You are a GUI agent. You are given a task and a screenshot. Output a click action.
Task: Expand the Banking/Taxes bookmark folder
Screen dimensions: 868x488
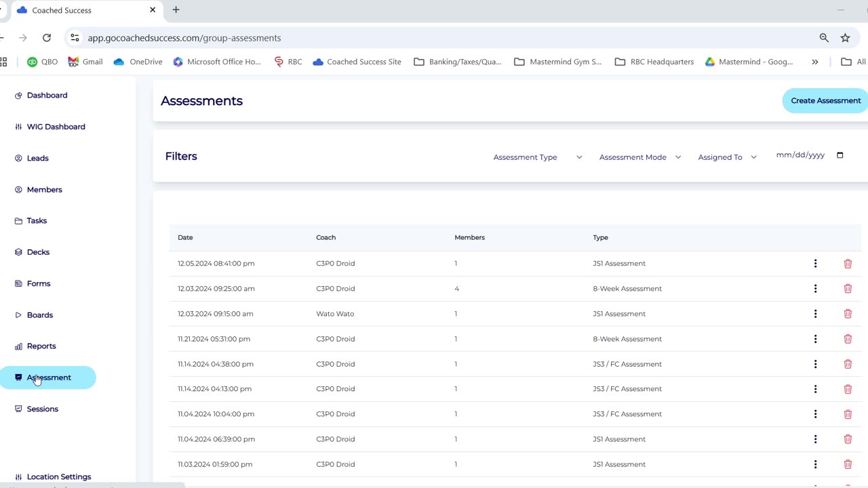[458, 62]
